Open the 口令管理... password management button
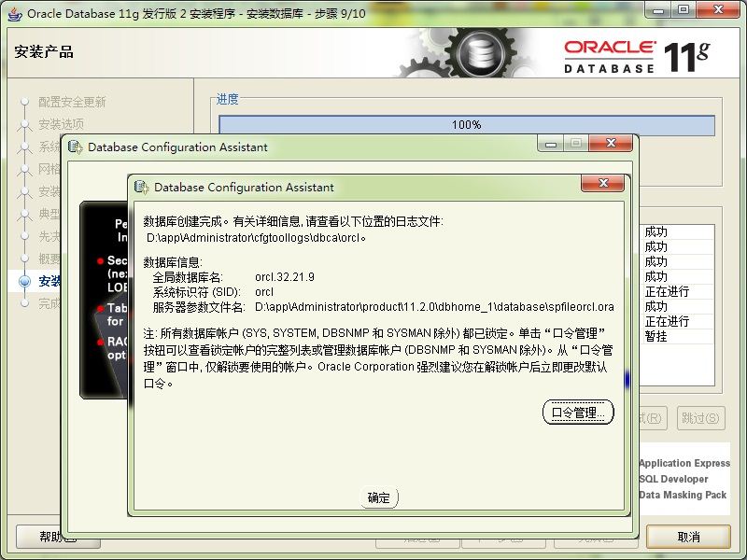The image size is (747, 560). (x=578, y=413)
